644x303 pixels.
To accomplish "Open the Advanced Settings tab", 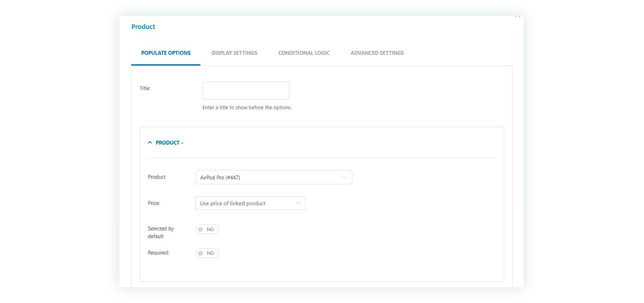I will [x=377, y=53].
